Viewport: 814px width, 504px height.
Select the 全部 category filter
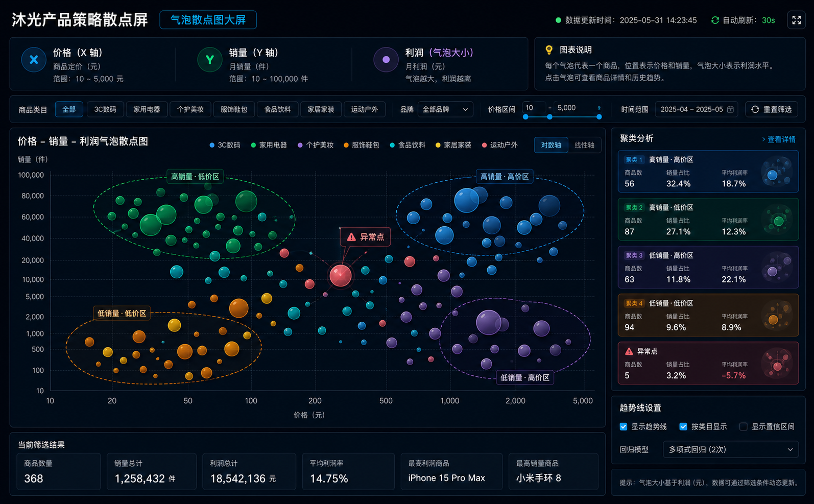pos(69,109)
